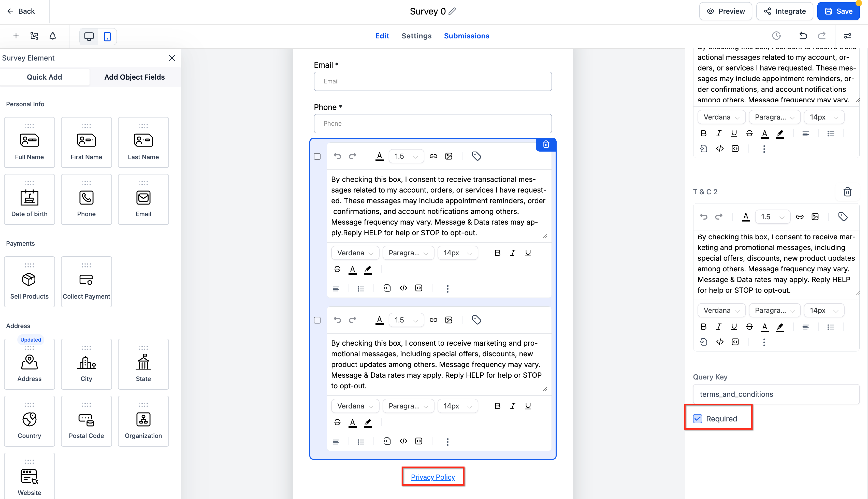Viewport: 868px width, 499px height.
Task: Open the Privacy Policy link
Action: click(x=433, y=477)
